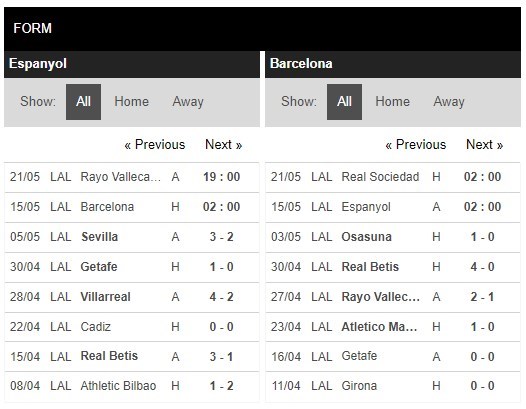Open the Osasuna 1 - 0 match

393,237
